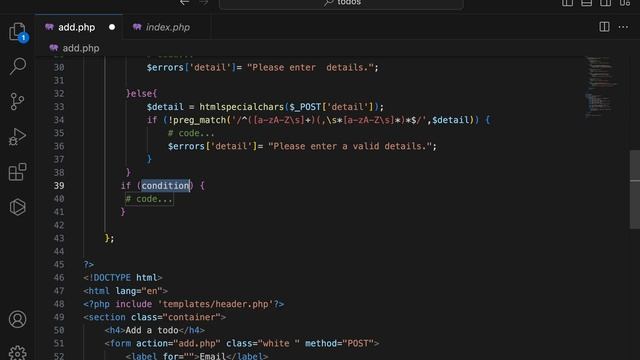640x360 pixels.
Task: Click lang="en" attribute on line 47
Action: [x=139, y=291]
